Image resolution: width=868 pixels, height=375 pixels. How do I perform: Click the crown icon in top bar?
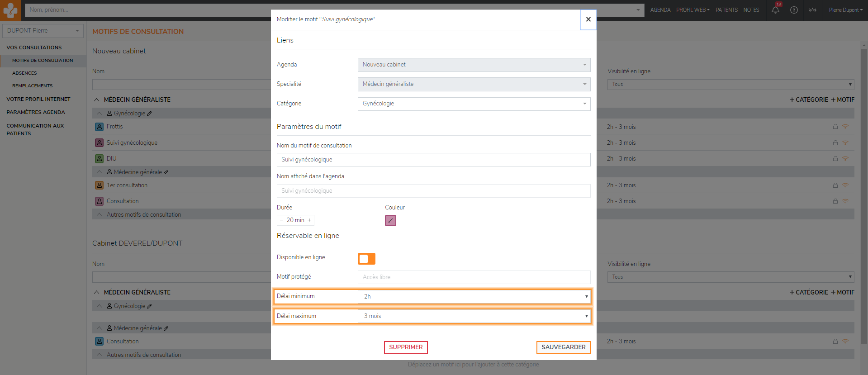812,10
